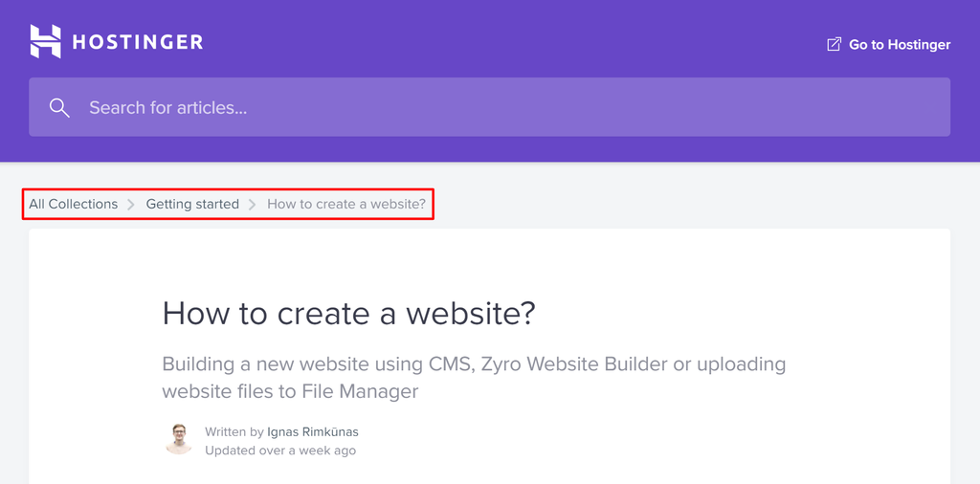Click the Written by label
This screenshot has height=484, width=980.
click(x=234, y=431)
